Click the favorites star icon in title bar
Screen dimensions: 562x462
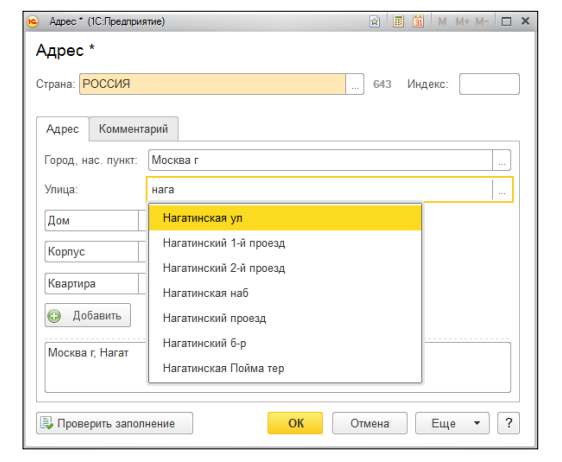point(375,22)
